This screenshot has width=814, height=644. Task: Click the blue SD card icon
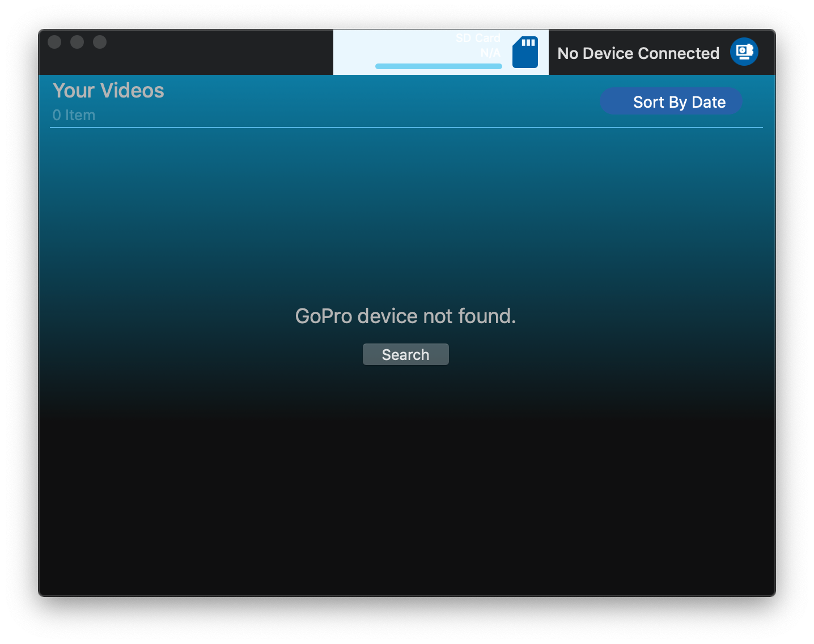tap(525, 52)
